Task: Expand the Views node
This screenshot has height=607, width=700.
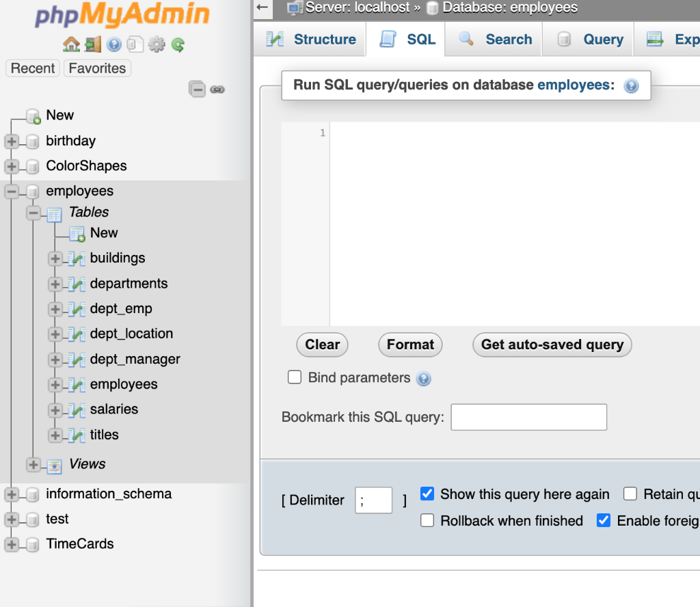Action: pos(33,464)
